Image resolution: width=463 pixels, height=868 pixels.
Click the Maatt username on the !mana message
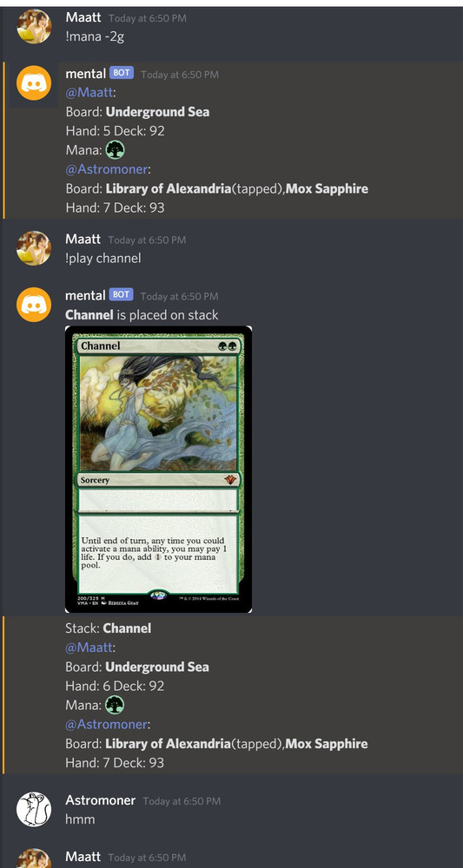click(83, 17)
